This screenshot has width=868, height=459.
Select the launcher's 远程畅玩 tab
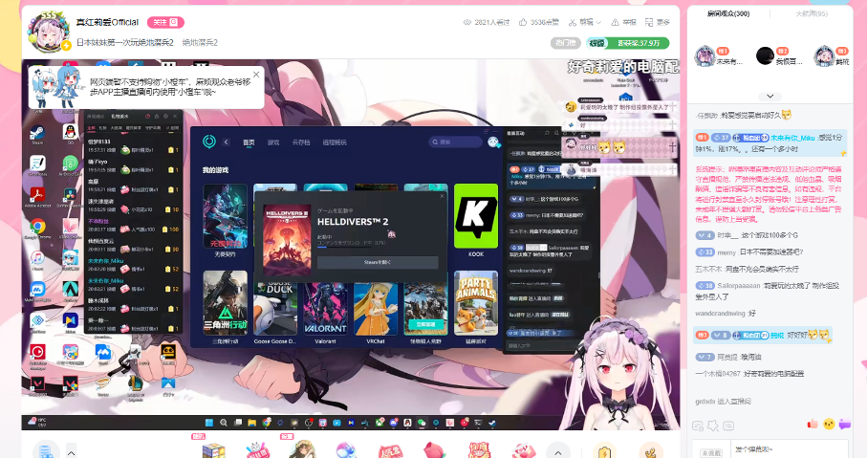[x=335, y=142]
